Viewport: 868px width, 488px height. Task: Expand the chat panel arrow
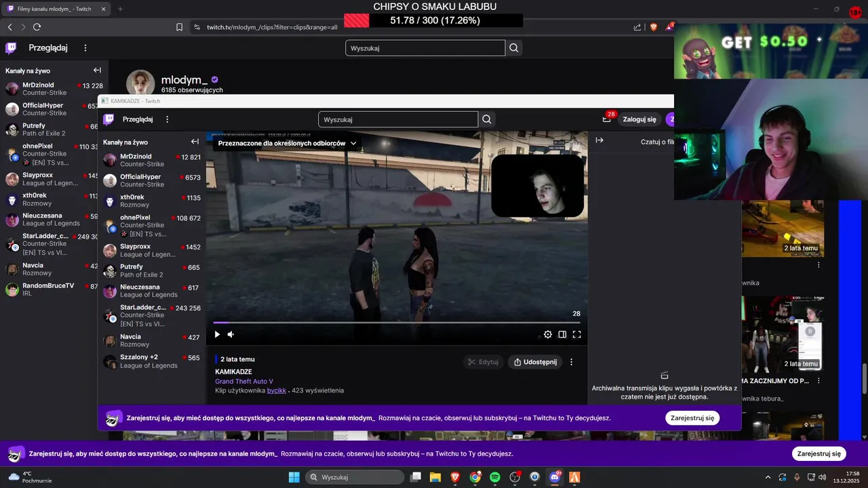pos(599,140)
